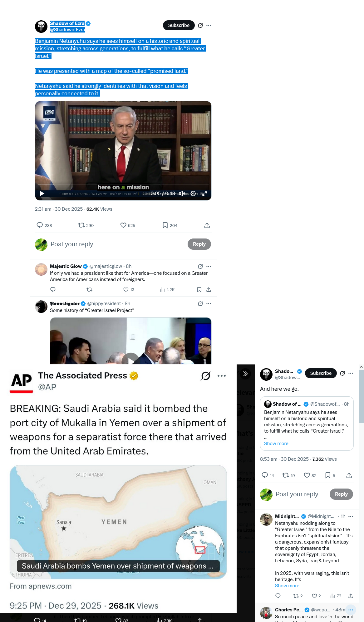
Task: Share the main Shadow of Ezra post
Action: tap(207, 225)
